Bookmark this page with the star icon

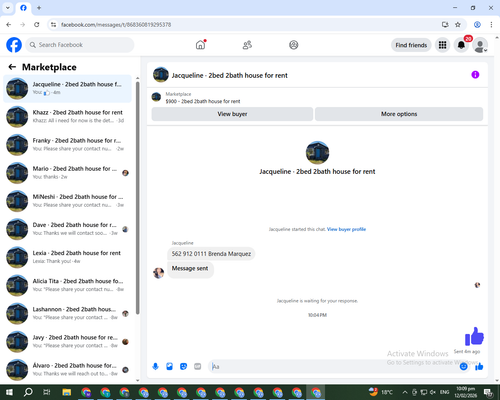458,25
